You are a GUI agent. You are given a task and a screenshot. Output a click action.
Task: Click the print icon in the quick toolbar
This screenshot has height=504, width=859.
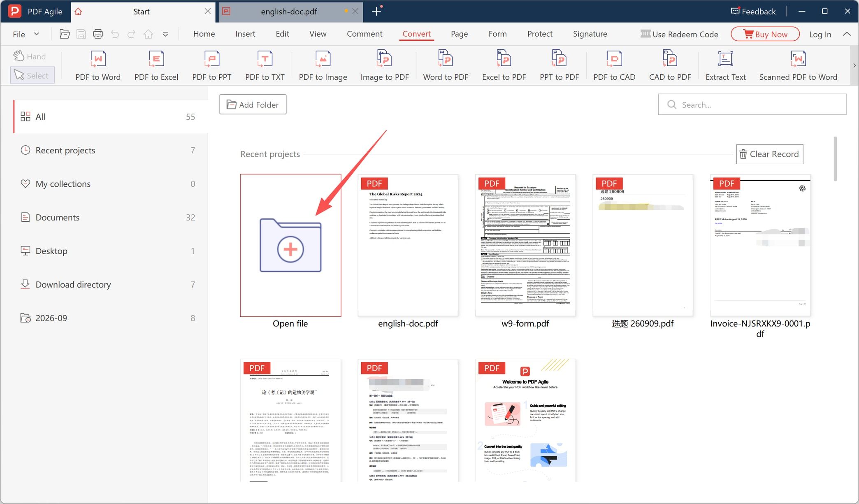click(98, 34)
